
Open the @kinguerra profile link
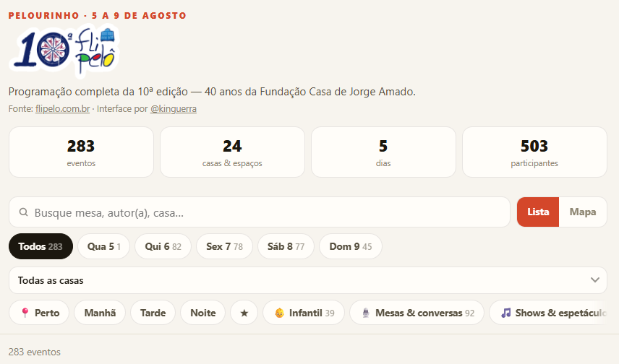(174, 109)
